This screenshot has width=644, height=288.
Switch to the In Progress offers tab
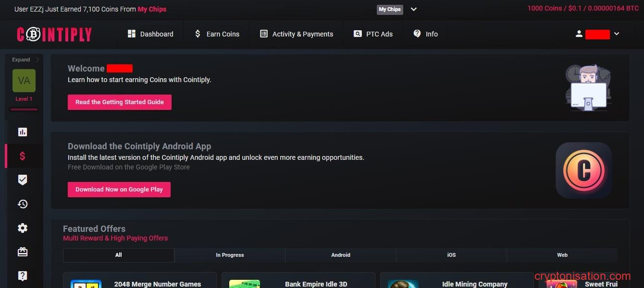pos(230,255)
